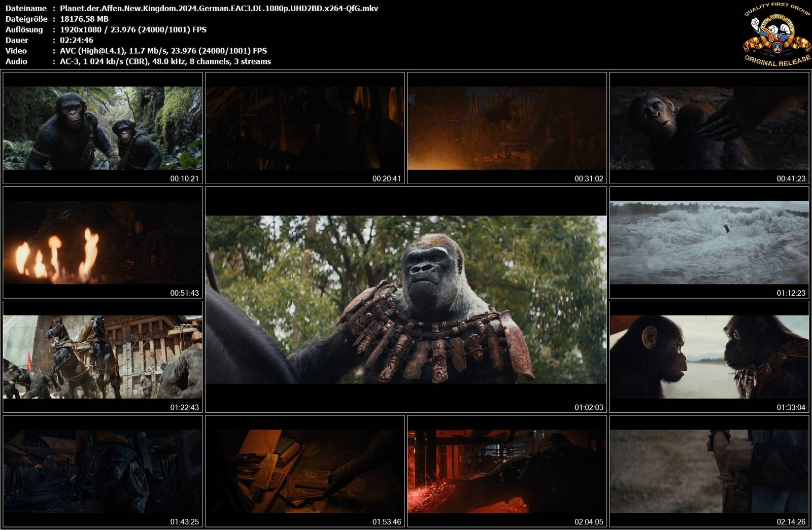Click the 02:14:26 timestamp text
This screenshot has height=530, width=812.
(791, 522)
